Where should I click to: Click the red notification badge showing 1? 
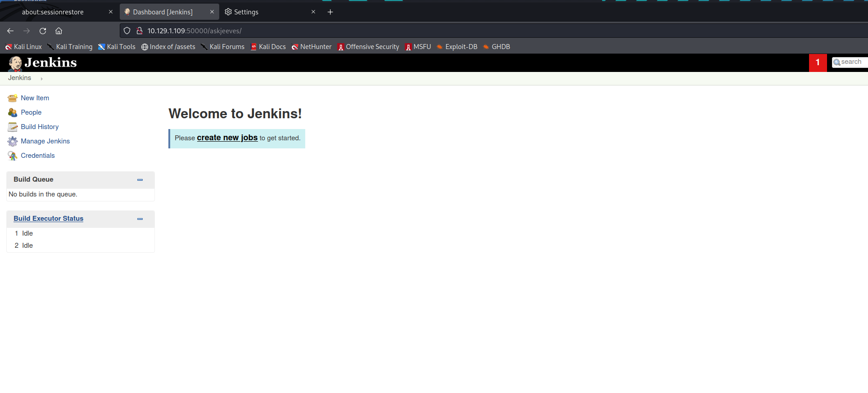click(818, 63)
